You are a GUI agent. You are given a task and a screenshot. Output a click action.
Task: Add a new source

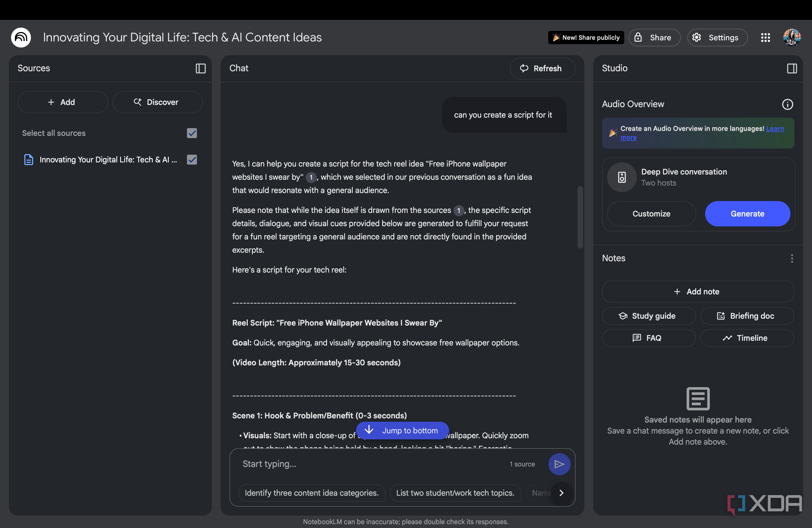[x=63, y=102]
